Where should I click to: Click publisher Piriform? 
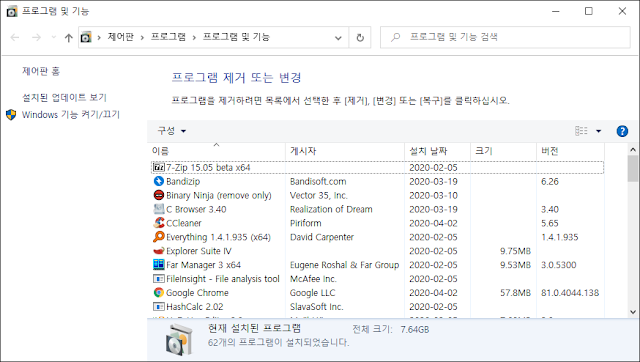(306, 223)
